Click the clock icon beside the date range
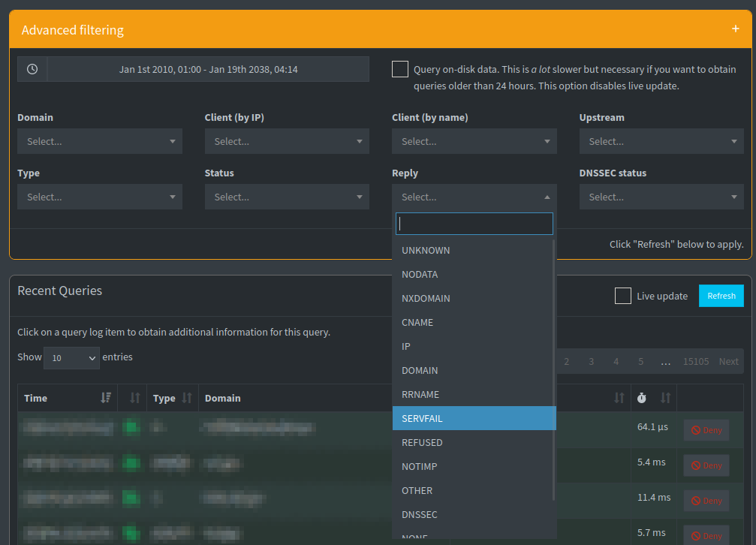This screenshot has height=545, width=756. tap(32, 69)
